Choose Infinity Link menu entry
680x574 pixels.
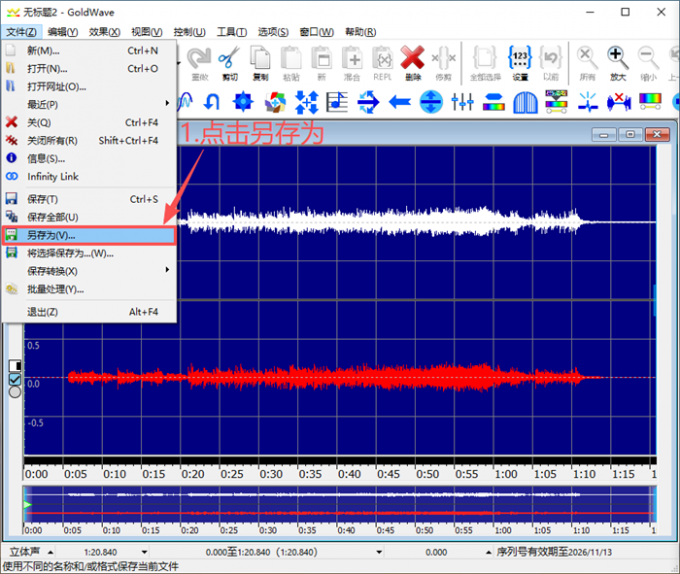click(89, 176)
